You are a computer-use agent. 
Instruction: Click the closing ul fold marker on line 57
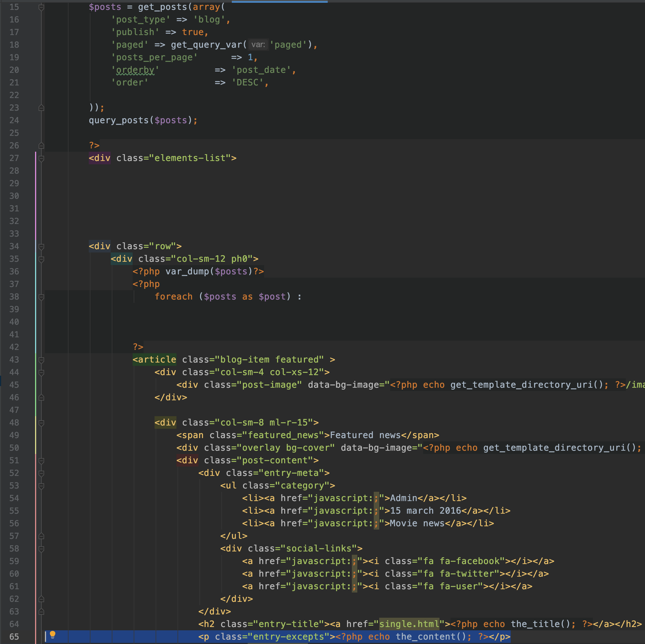41,536
